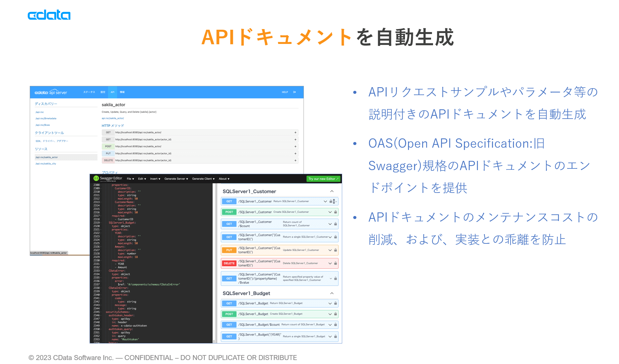Open the 設定 tab

103,92
